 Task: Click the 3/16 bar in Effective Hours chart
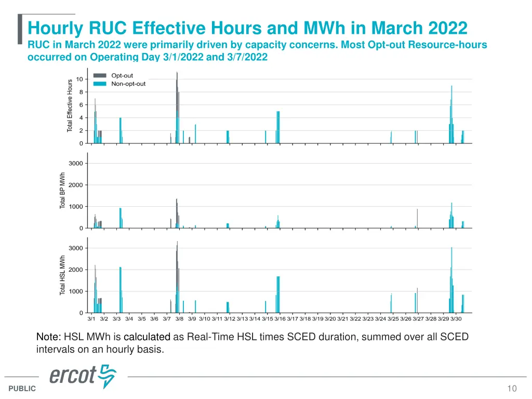click(x=278, y=127)
